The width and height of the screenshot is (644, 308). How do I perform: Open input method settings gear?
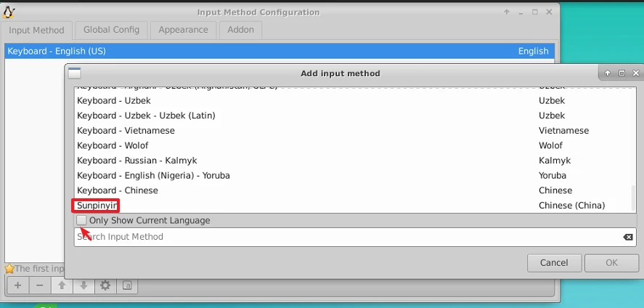(x=105, y=285)
